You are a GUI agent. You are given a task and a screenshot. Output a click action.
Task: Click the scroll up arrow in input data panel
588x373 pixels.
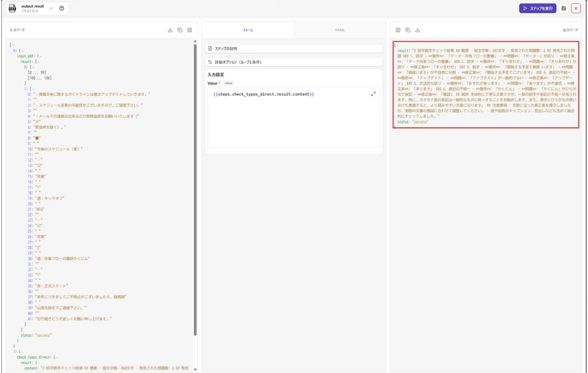[195, 41]
